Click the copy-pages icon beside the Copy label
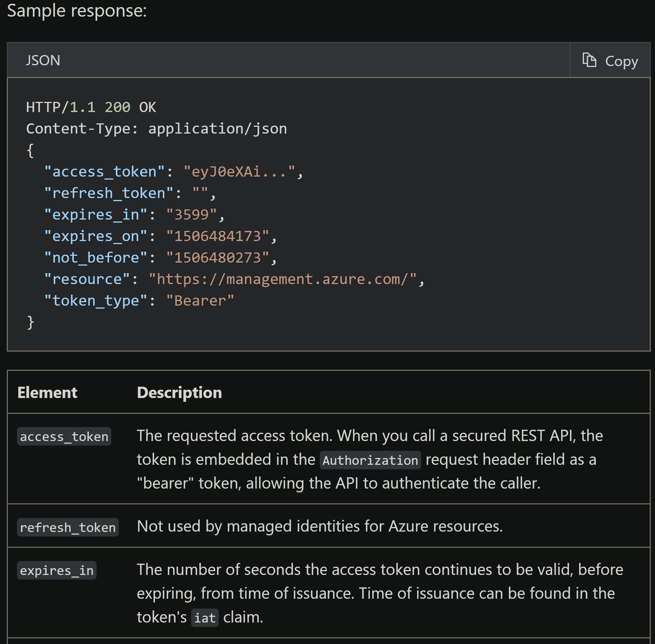Image resolution: width=655 pixels, height=644 pixels. [589, 60]
